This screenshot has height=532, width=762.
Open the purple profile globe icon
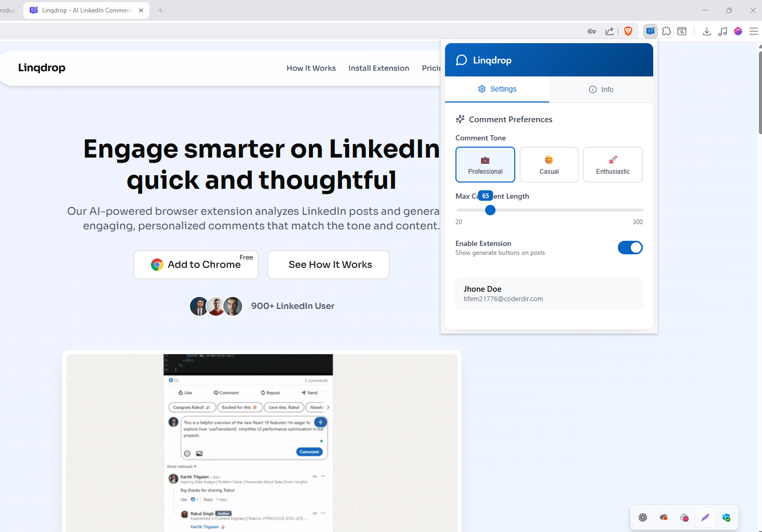[738, 31]
